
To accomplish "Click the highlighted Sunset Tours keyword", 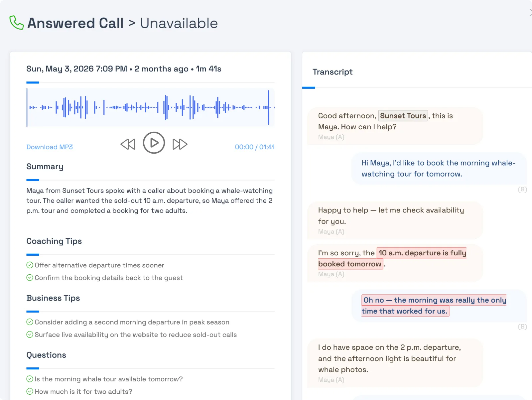I will [403, 116].
